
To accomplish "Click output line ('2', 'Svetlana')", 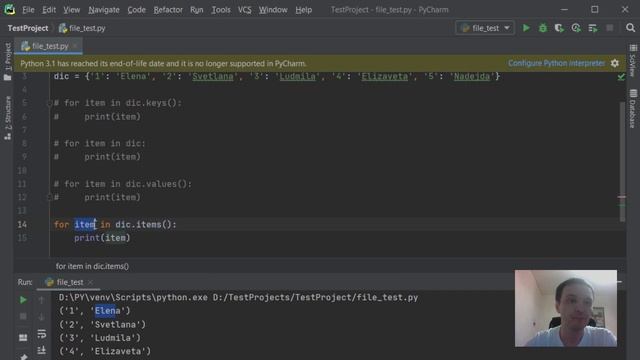I will pyautogui.click(x=102, y=324).
